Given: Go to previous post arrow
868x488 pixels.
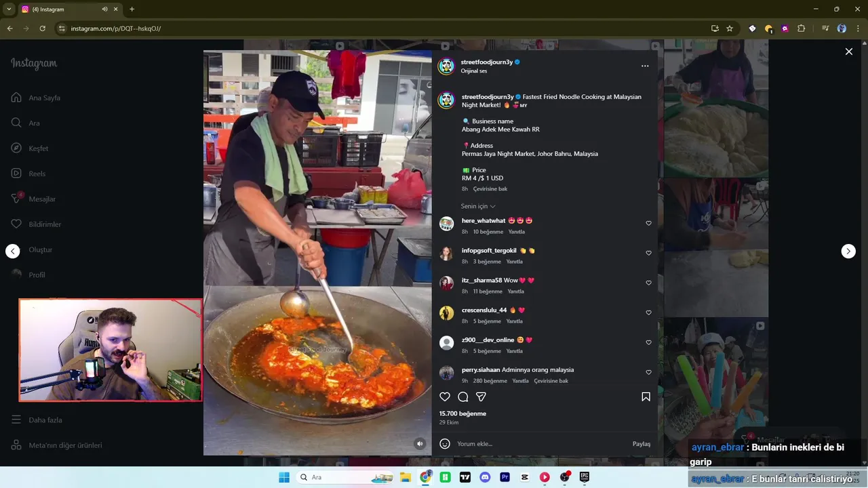Looking at the screenshot, I should tap(13, 251).
